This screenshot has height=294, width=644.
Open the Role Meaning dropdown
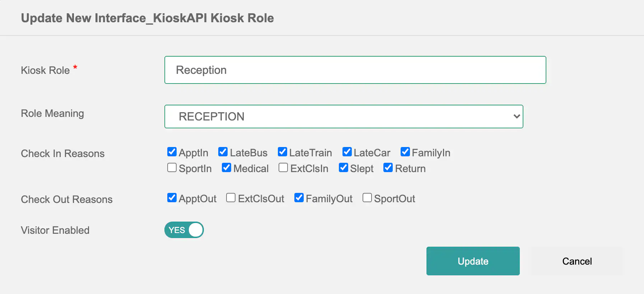point(343,117)
